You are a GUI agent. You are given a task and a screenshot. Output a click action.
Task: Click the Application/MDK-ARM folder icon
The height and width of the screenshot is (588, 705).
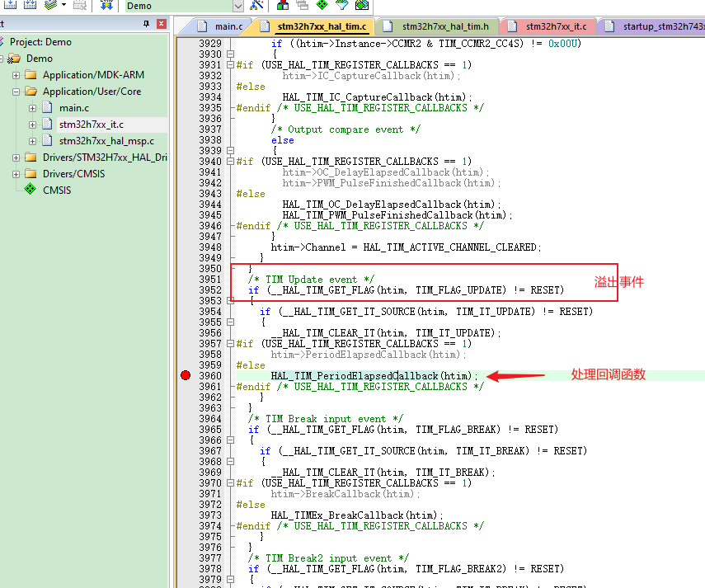coord(31,74)
